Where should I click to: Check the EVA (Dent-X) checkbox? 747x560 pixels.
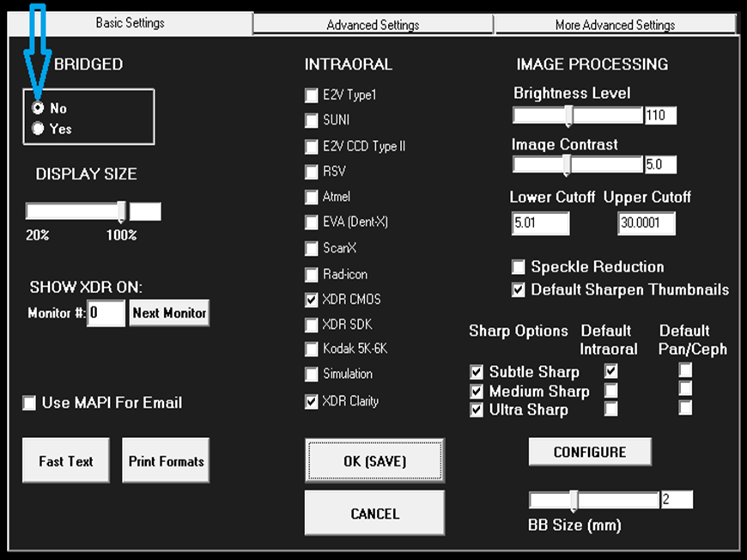click(x=312, y=222)
